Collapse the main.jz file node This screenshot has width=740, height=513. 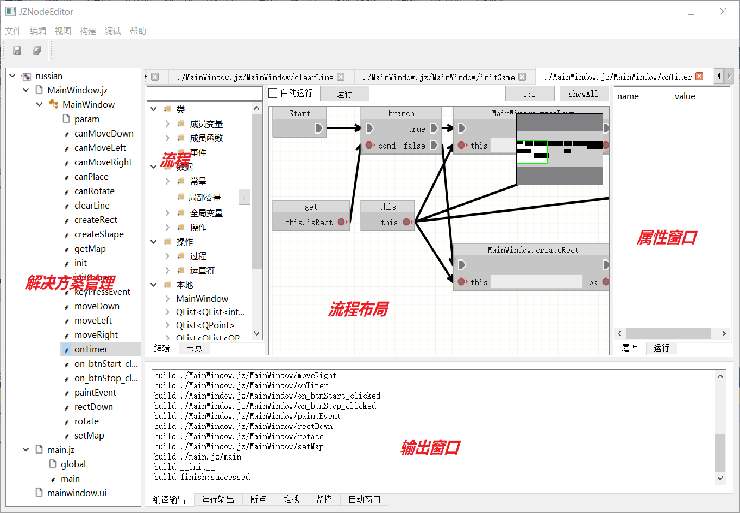tap(26, 449)
